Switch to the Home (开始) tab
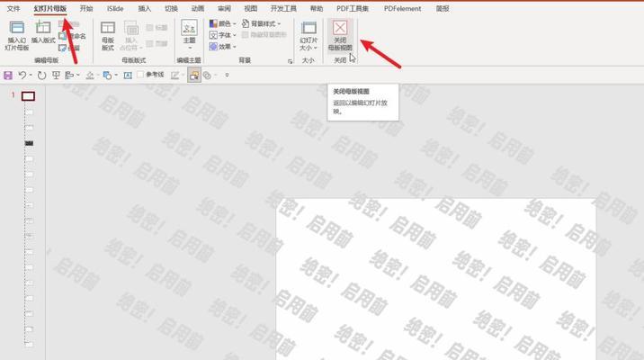644x360 pixels. (86, 9)
